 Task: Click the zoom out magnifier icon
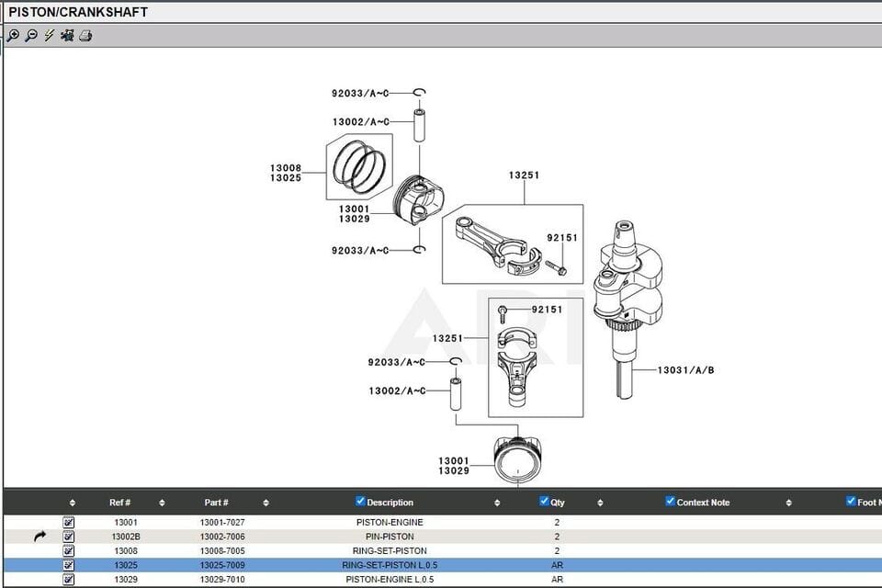[30, 36]
